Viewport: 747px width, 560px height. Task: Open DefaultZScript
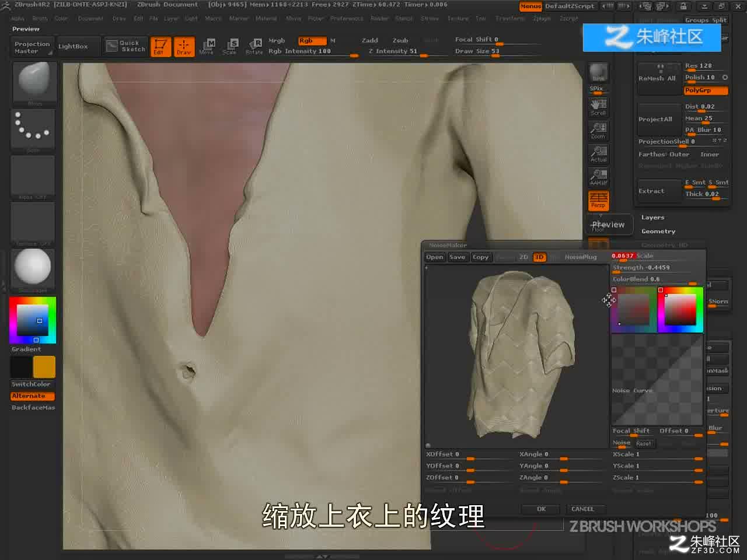[569, 6]
